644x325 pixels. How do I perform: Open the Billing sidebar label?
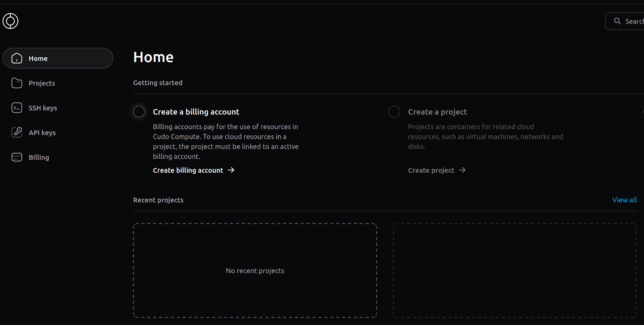39,157
